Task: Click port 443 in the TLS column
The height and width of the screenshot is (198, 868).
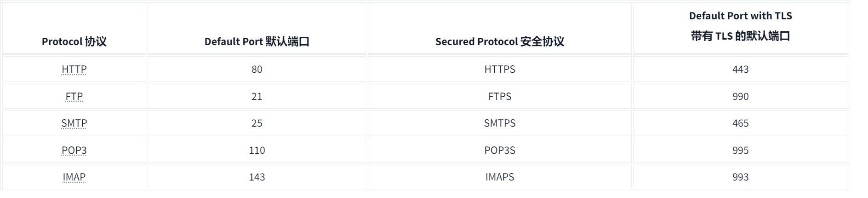Action: 741,69
